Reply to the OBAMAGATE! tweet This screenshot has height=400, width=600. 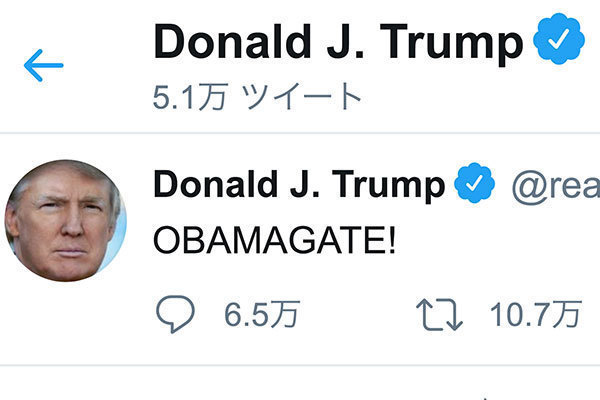pyautogui.click(x=176, y=315)
